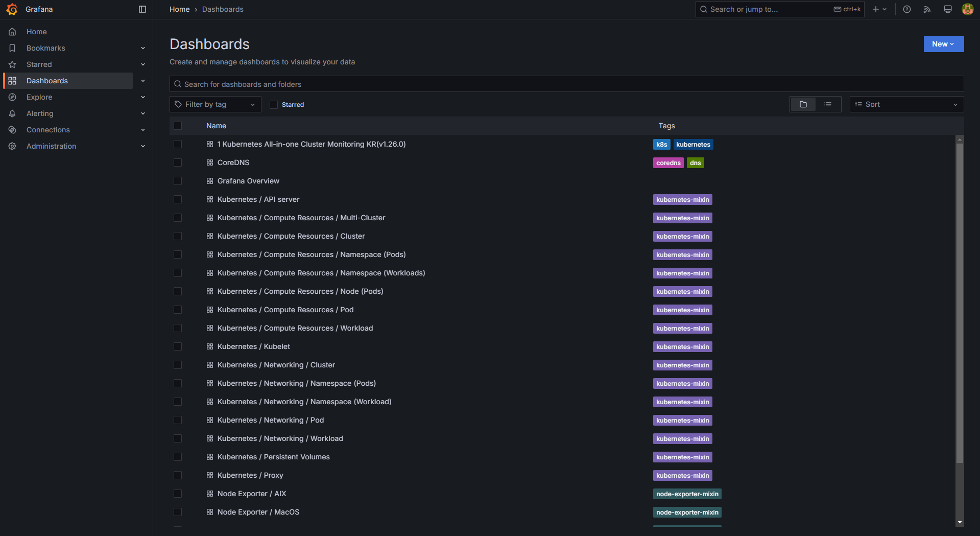Viewport: 980px width, 536px height.
Task: Open the Sort dropdown
Action: pos(906,104)
